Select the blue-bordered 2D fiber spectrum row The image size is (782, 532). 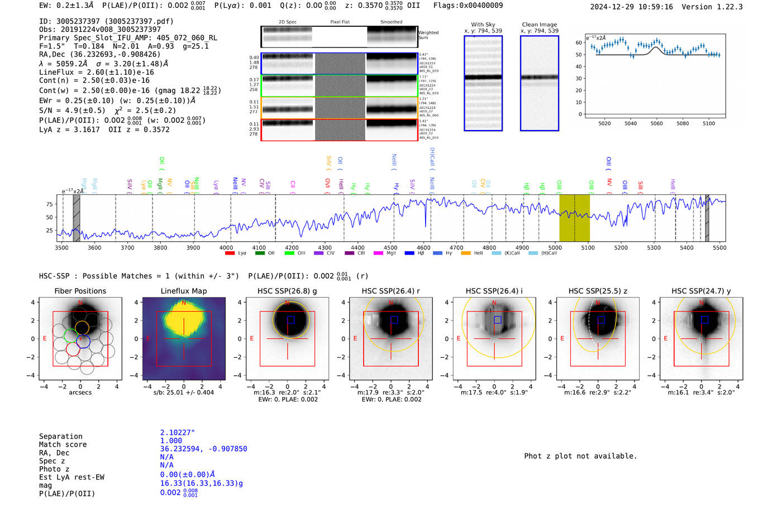[x=340, y=64]
